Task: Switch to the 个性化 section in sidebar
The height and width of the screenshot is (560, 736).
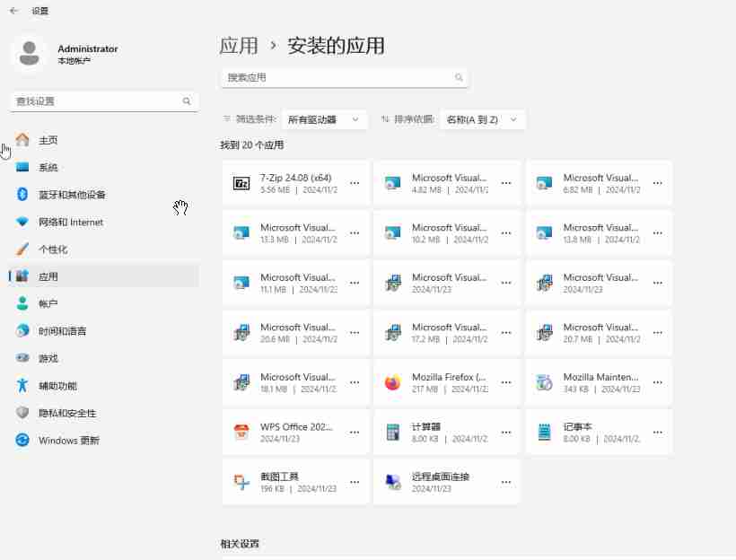Action: coord(54,249)
